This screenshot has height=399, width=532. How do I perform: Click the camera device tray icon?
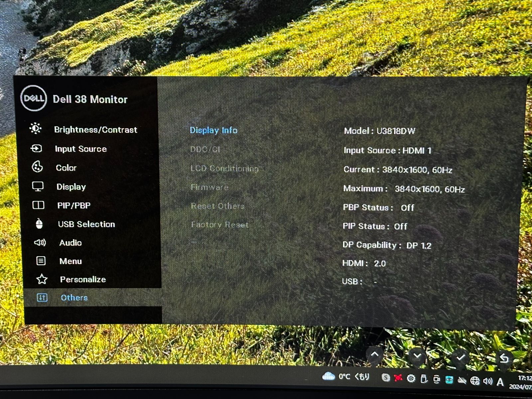tap(436, 379)
